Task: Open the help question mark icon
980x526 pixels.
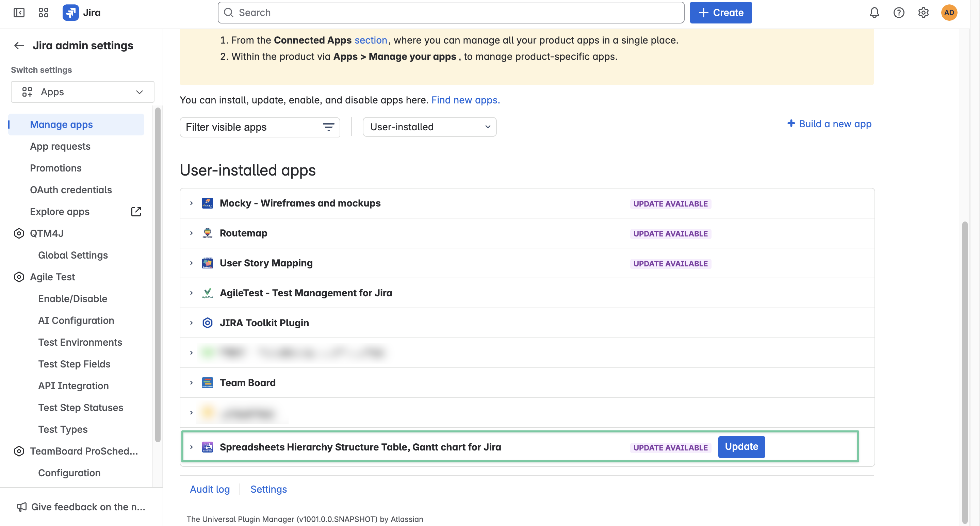Action: [x=899, y=13]
